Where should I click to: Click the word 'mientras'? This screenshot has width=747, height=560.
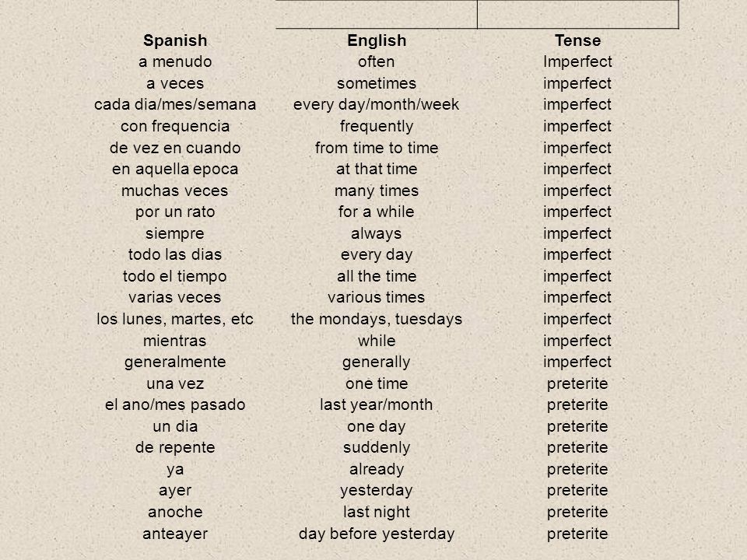click(x=175, y=341)
